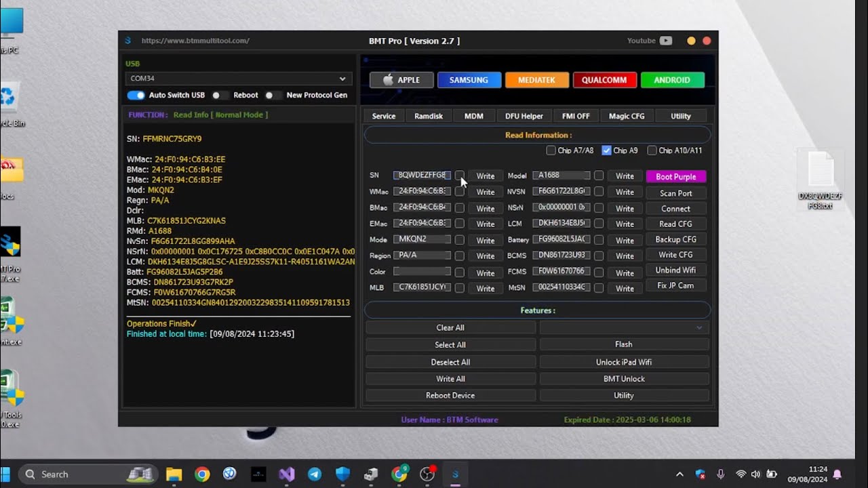Viewport: 868px width, 488px height.
Task: Click the BMT Pro logo in title bar
Action: [x=127, y=41]
